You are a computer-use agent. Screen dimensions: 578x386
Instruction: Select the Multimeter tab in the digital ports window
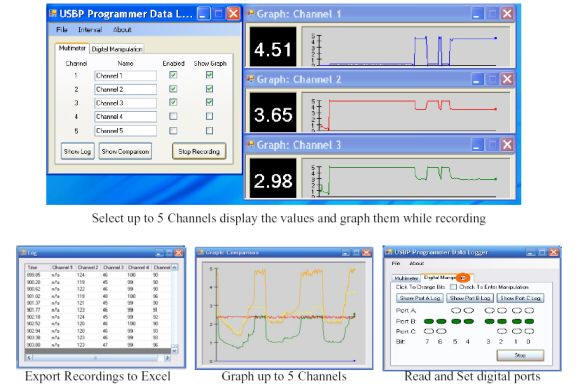click(406, 278)
